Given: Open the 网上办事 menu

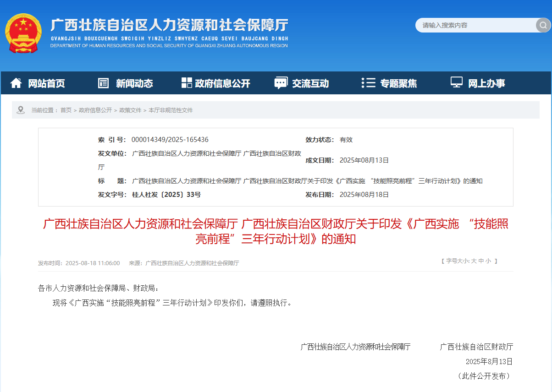Looking at the screenshot, I should pyautogui.click(x=486, y=83).
